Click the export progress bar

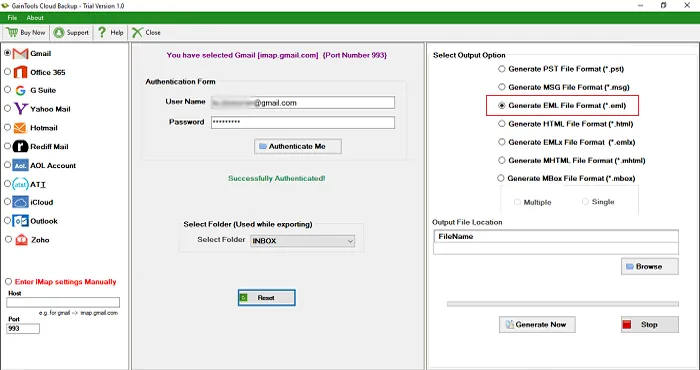click(x=562, y=304)
